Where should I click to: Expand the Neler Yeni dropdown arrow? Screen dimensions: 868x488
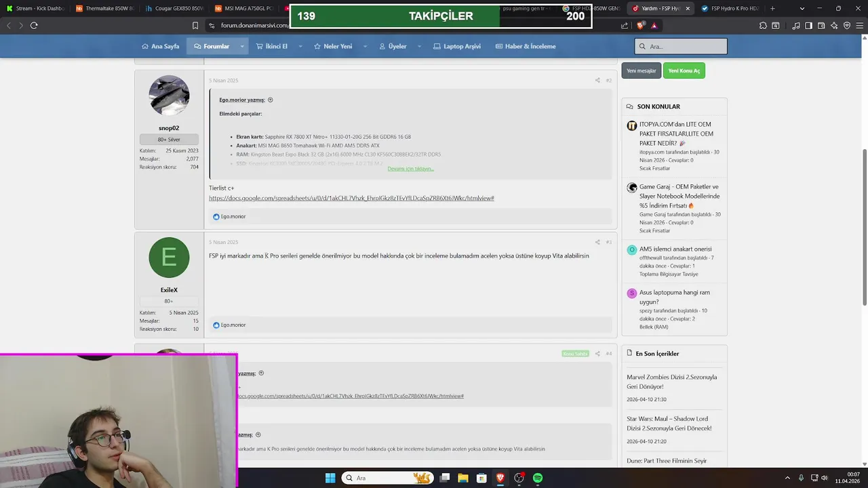[x=365, y=46]
